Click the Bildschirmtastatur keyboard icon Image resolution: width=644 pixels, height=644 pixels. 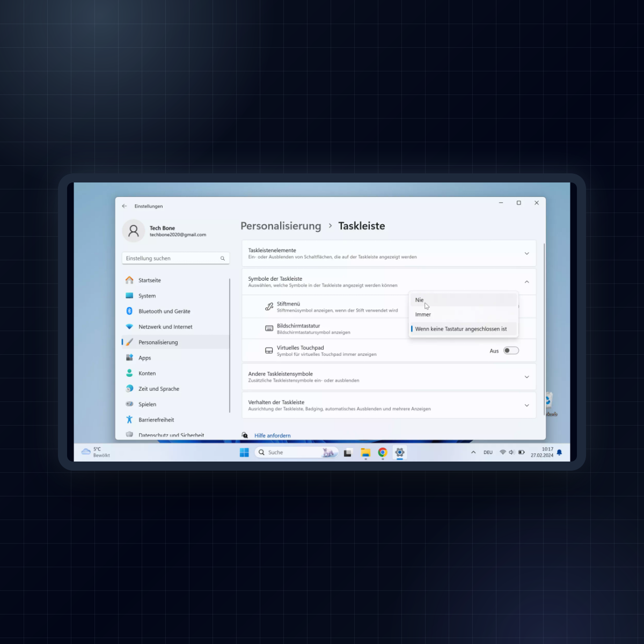point(269,328)
